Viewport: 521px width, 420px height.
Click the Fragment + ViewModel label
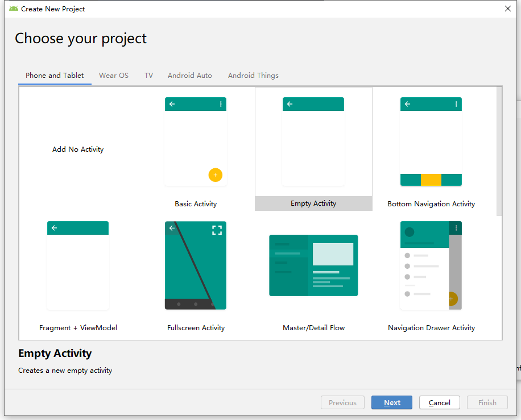click(x=78, y=328)
